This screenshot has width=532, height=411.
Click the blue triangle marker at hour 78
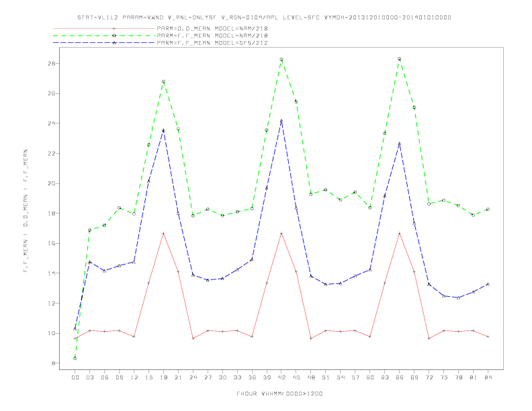pyautogui.click(x=458, y=298)
